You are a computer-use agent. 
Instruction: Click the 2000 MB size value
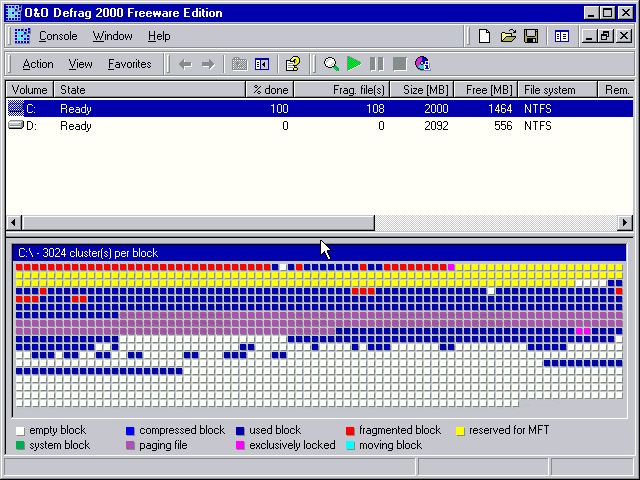pos(436,109)
